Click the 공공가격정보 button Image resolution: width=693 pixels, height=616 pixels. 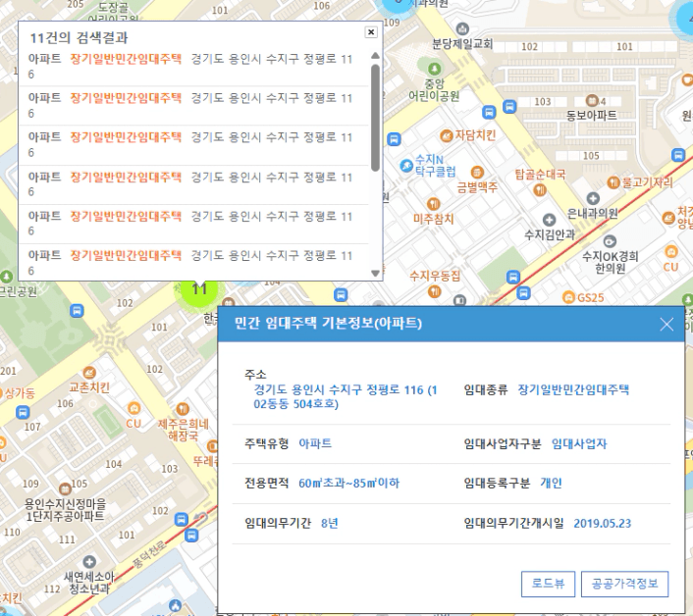624,584
